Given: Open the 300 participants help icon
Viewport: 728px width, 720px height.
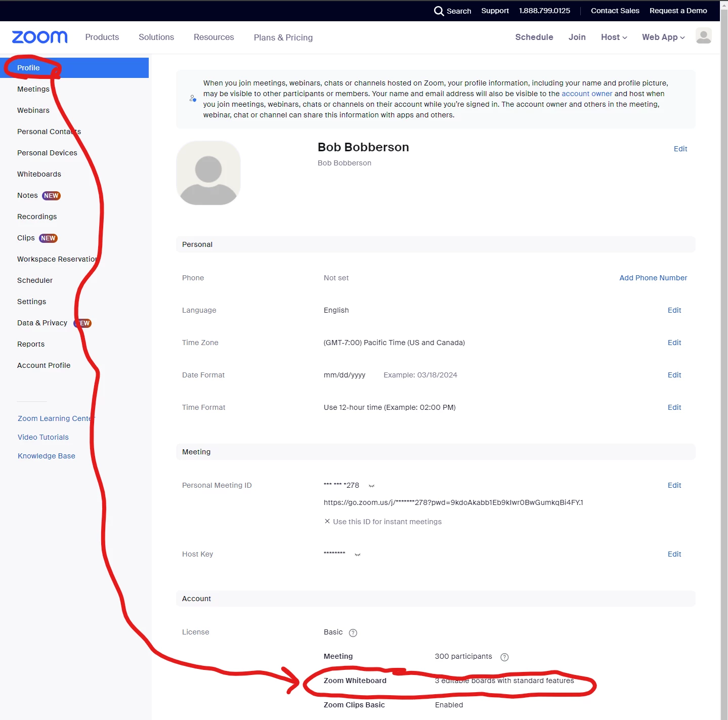Looking at the screenshot, I should pyautogui.click(x=504, y=657).
